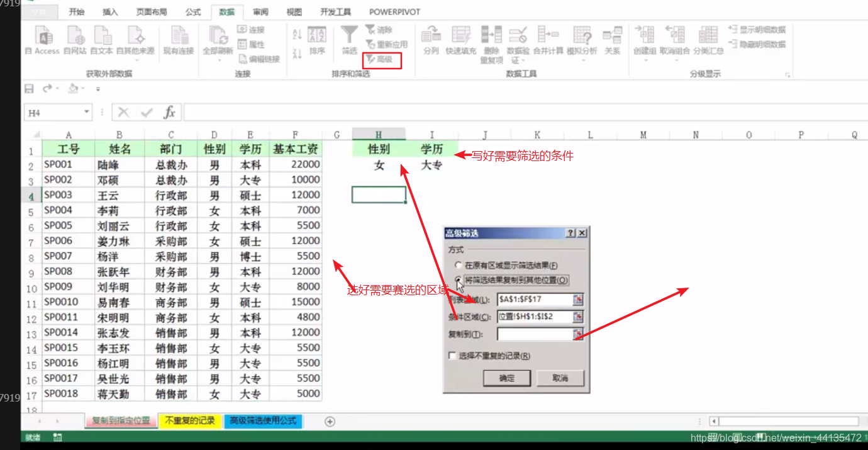This screenshot has width=868, height=450.
Task: Switch to the 审阅 (Review) tab
Action: (x=261, y=12)
